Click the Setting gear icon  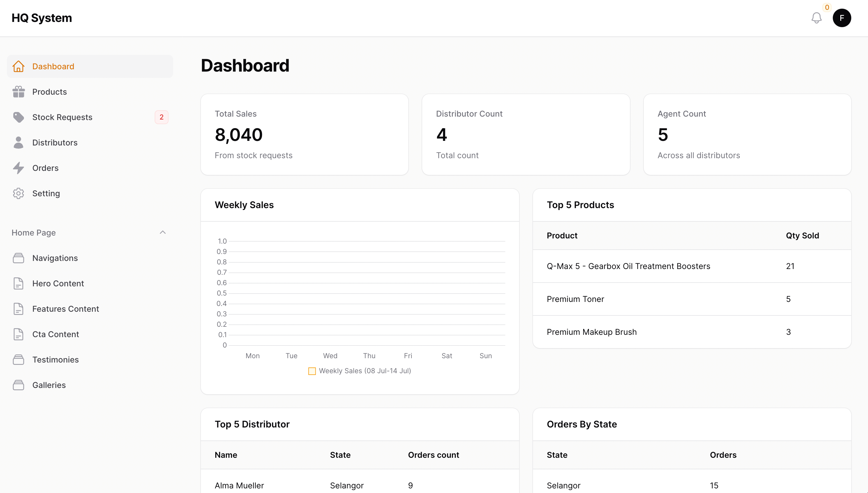18,193
